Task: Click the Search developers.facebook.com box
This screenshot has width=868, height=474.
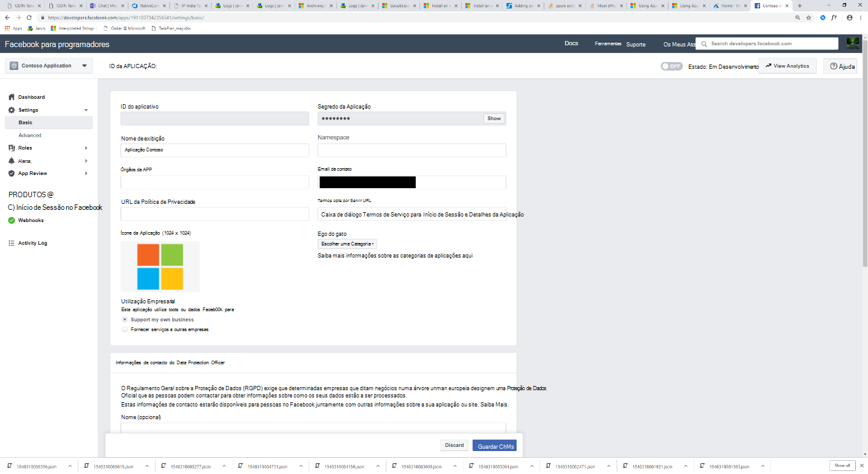Action: tap(767, 43)
